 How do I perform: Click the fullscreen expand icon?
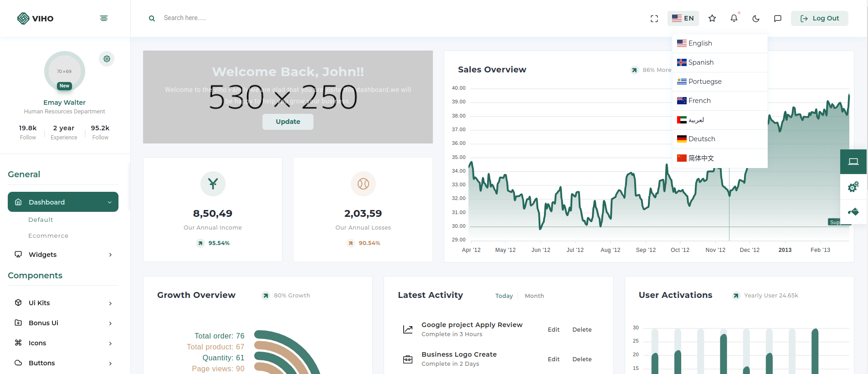tap(654, 19)
